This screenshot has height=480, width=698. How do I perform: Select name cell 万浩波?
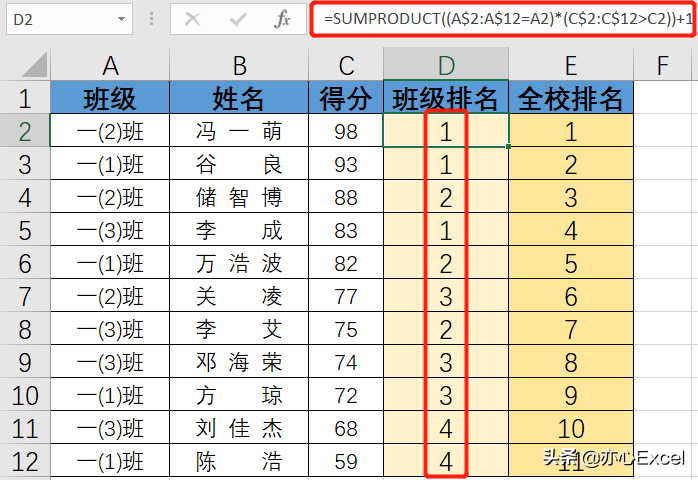coord(239,262)
